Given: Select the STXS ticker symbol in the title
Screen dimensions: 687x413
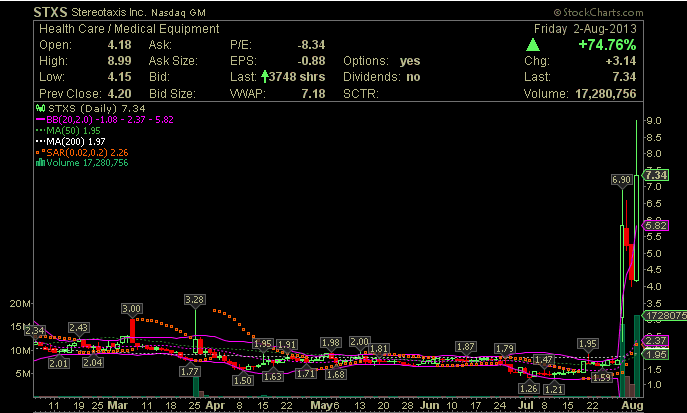Looking at the screenshot, I should [50, 12].
